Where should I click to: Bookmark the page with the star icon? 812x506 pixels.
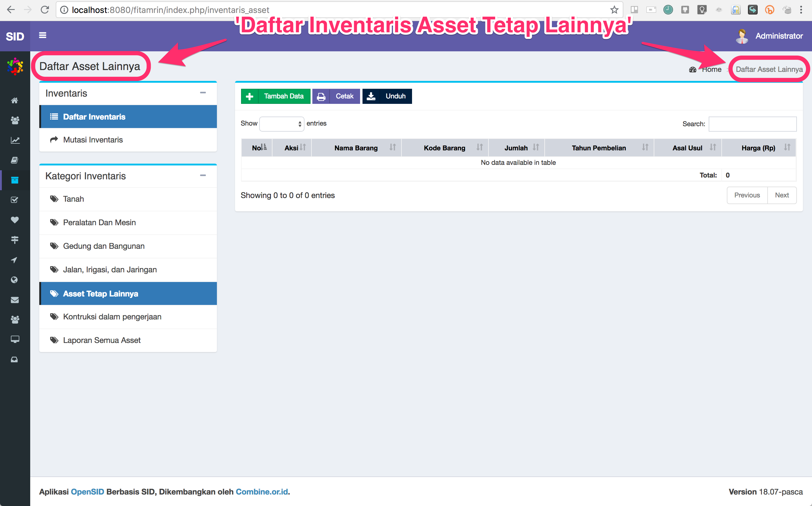pyautogui.click(x=614, y=10)
